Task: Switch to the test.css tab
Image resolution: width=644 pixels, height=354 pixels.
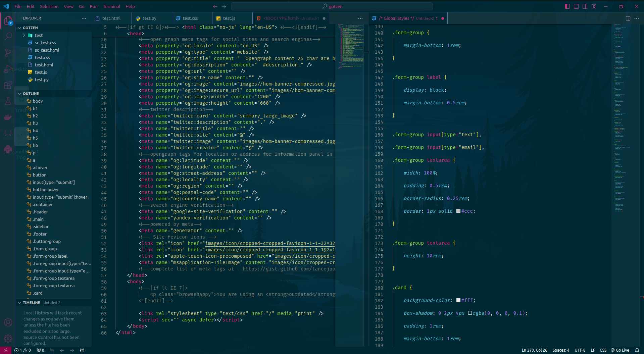Action: tap(190, 18)
